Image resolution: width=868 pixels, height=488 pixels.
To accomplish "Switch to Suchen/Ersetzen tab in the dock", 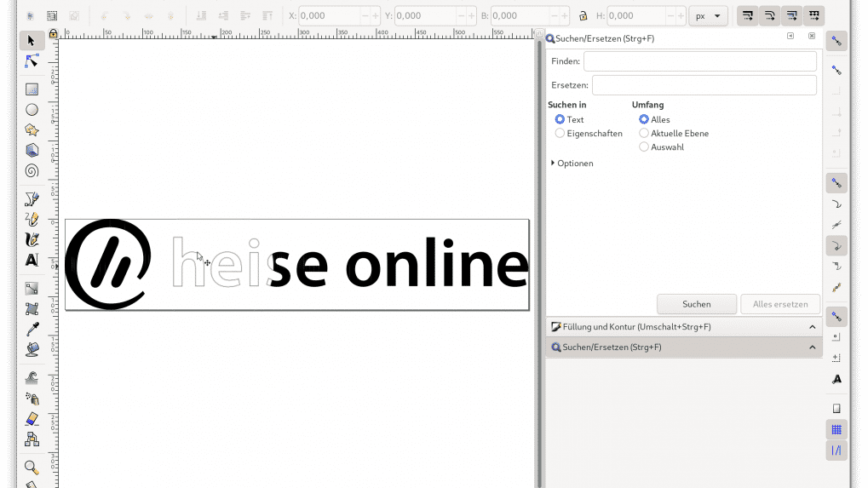I will [684, 347].
